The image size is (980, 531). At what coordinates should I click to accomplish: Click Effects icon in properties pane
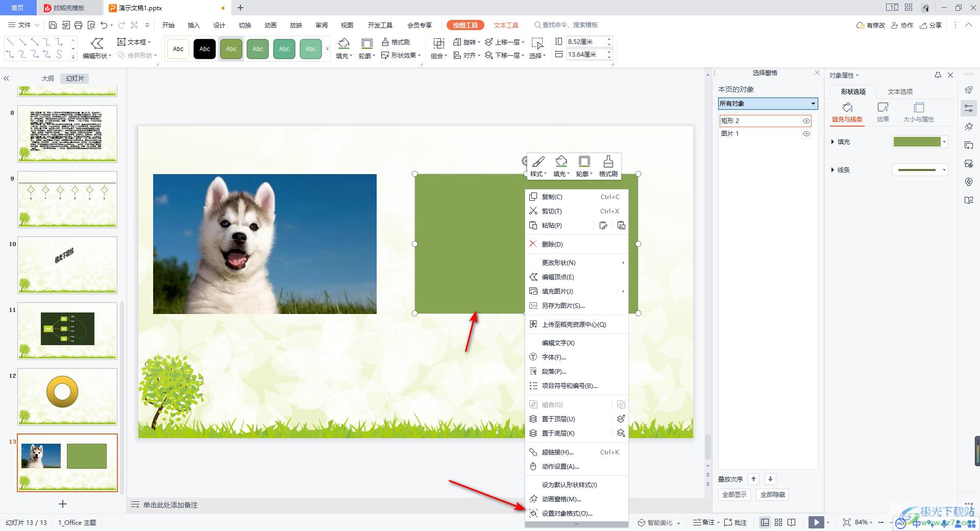coord(883,112)
